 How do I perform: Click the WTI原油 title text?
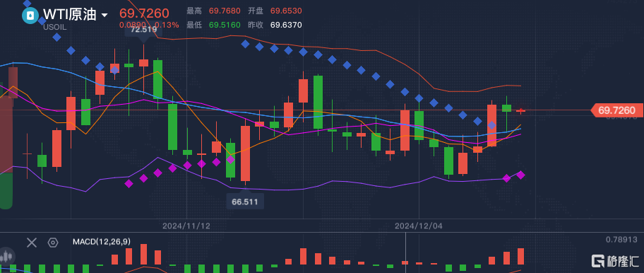pos(69,14)
